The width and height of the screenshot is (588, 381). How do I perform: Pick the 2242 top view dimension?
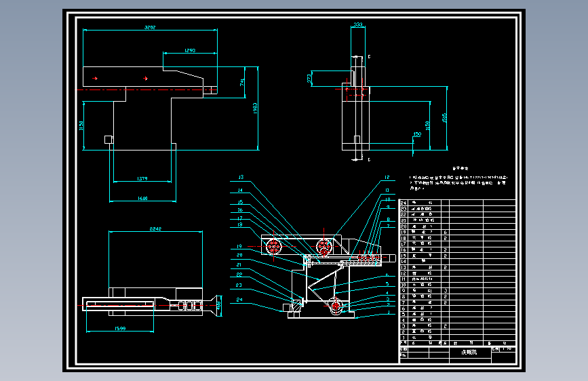coord(155,228)
